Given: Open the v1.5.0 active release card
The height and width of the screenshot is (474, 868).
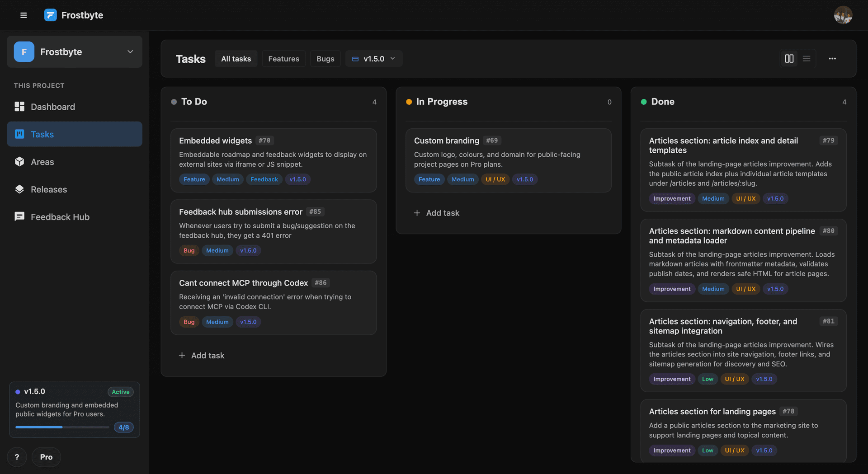Looking at the screenshot, I should click(75, 409).
